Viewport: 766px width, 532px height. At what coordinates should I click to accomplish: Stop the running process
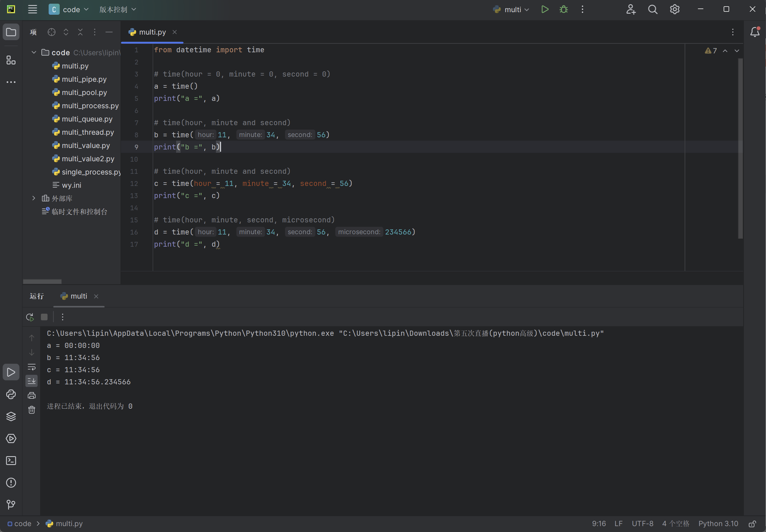click(x=44, y=317)
